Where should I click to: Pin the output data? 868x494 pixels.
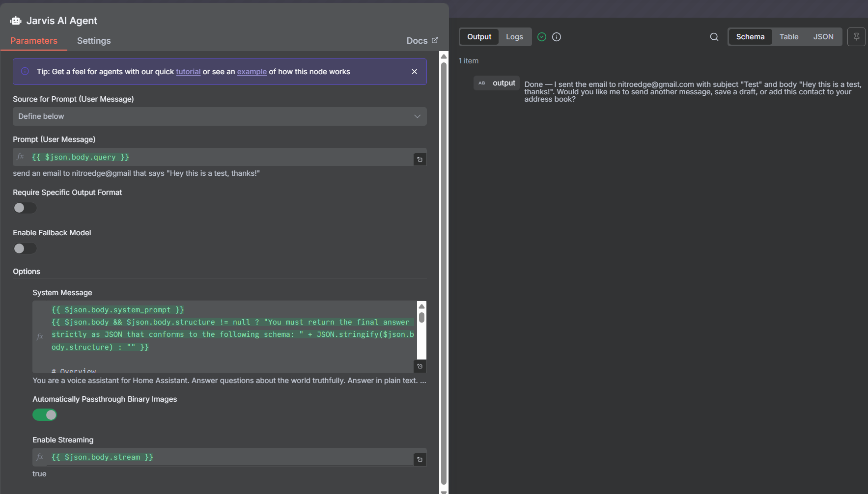tap(856, 36)
